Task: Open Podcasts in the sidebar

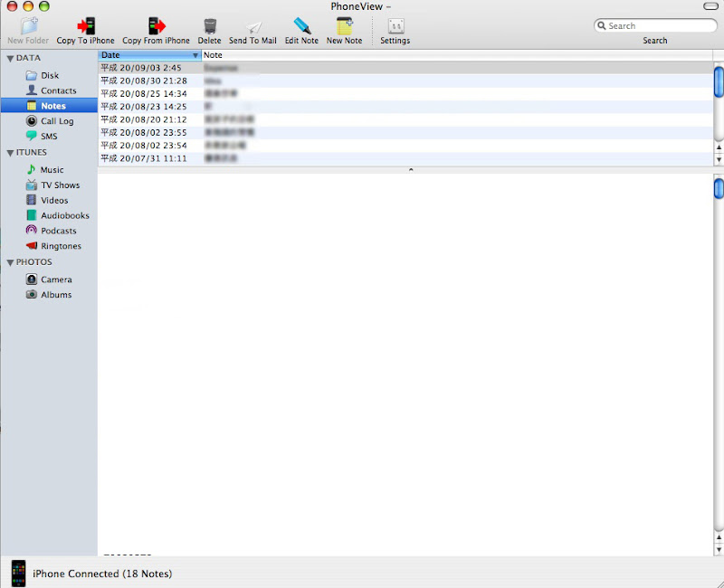Action: (51, 231)
